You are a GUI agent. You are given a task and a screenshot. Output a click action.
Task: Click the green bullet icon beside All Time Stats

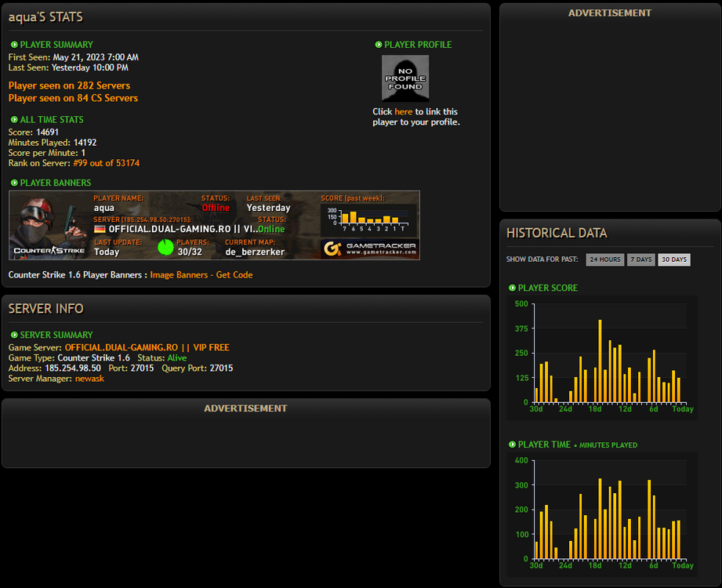(14, 120)
